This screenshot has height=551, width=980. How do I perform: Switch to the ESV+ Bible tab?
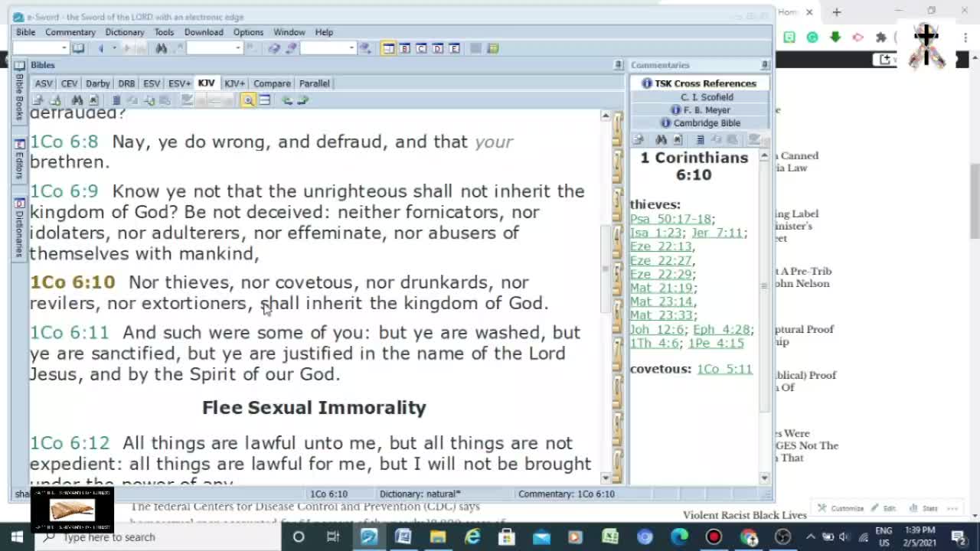[x=179, y=83]
